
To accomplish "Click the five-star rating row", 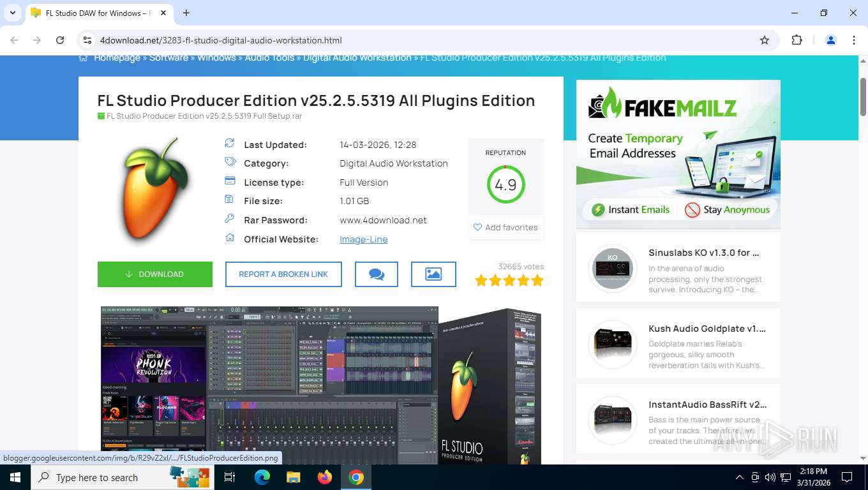I will pos(509,281).
